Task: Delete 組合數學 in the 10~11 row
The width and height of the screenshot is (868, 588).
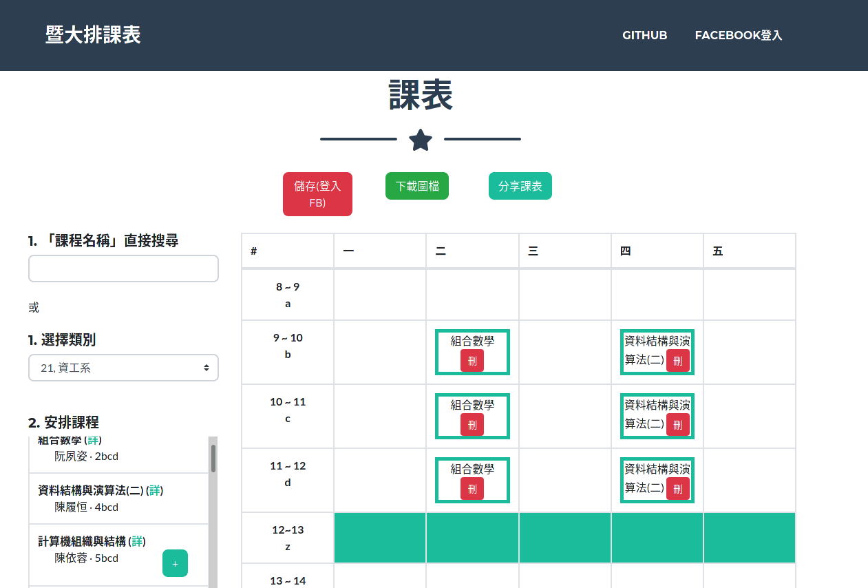Action: click(x=472, y=425)
